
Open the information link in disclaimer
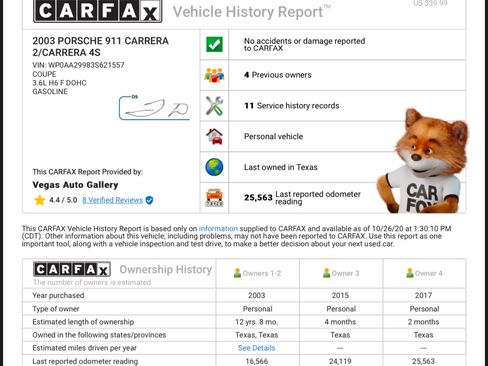[218, 229]
